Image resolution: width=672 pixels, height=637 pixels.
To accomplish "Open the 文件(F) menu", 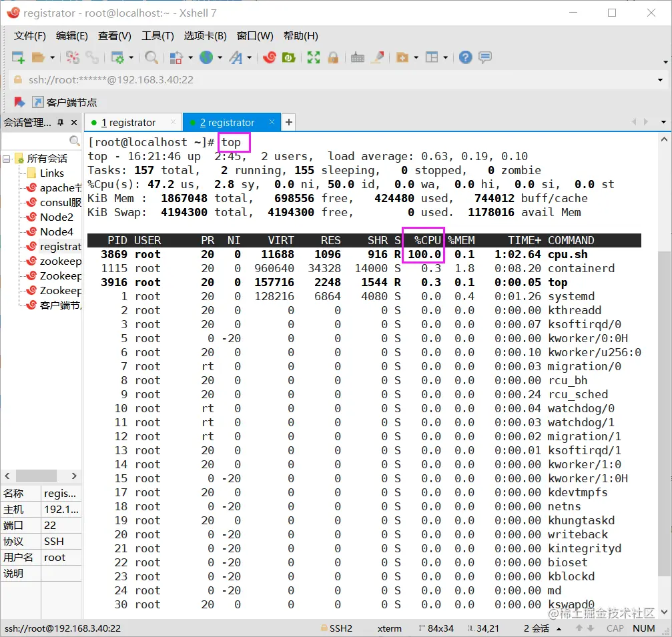I will [29, 36].
